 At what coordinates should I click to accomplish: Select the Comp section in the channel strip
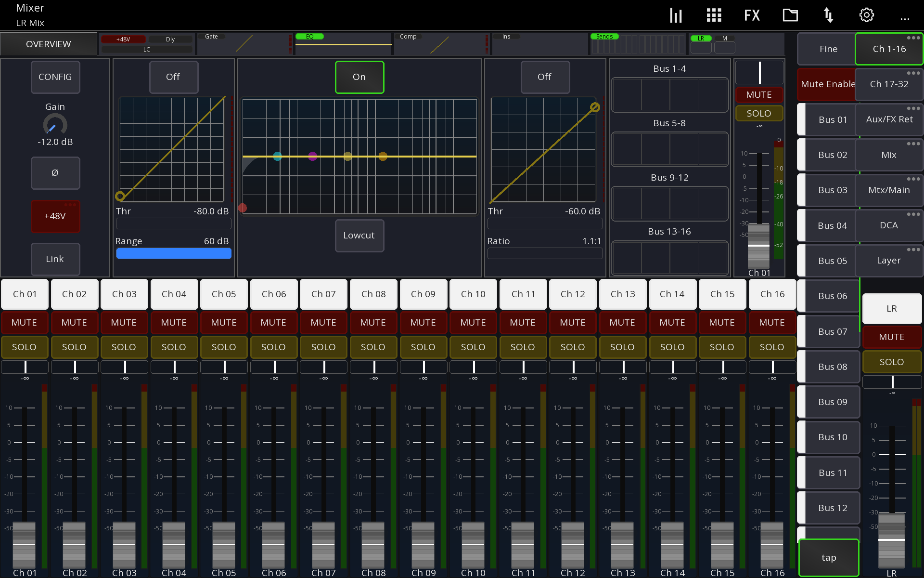(441, 44)
